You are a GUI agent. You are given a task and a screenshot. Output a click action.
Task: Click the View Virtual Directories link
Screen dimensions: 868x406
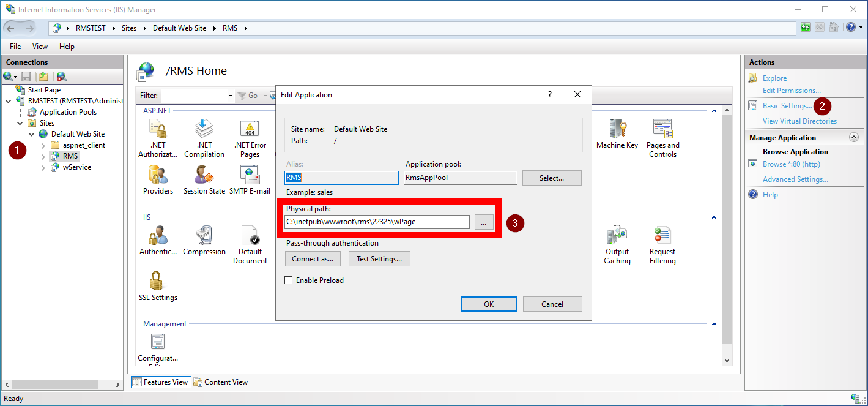pyautogui.click(x=799, y=121)
